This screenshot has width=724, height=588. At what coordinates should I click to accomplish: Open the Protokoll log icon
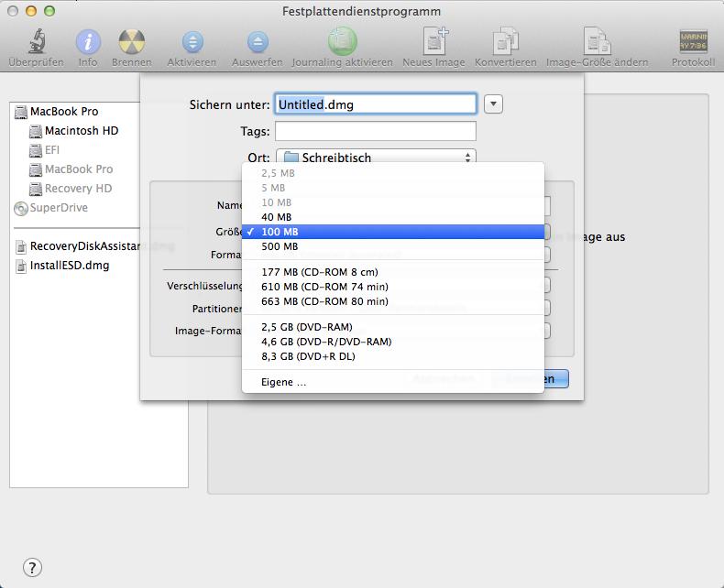pyautogui.click(x=693, y=41)
